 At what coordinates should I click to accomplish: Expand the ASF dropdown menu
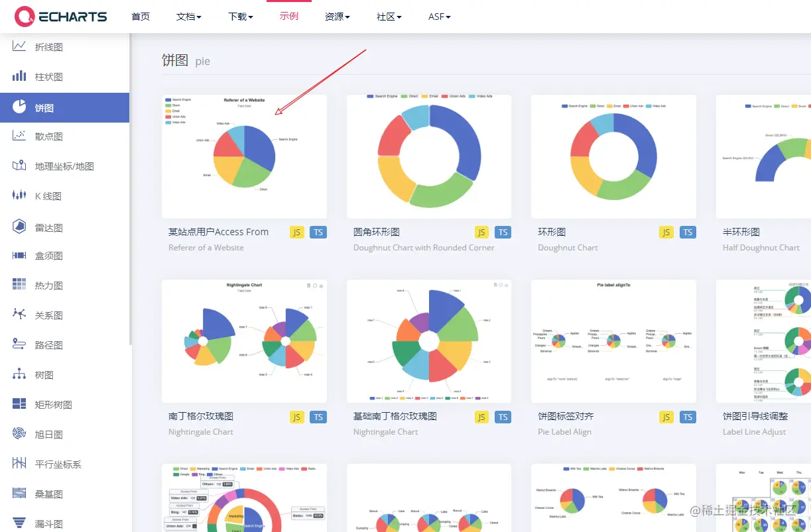tap(440, 17)
